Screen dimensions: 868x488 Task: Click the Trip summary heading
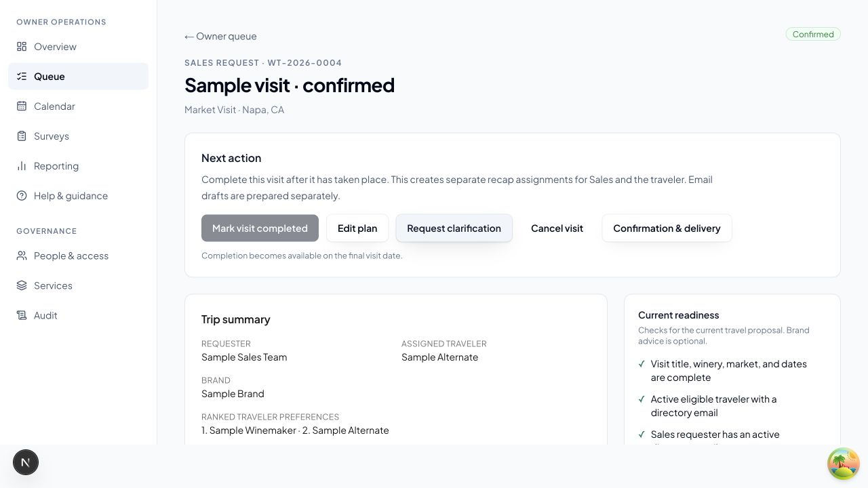tap(235, 319)
